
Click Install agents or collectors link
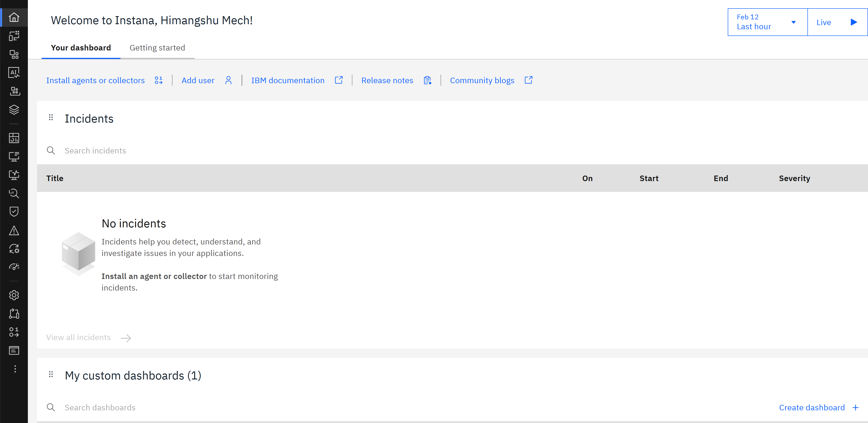(105, 80)
